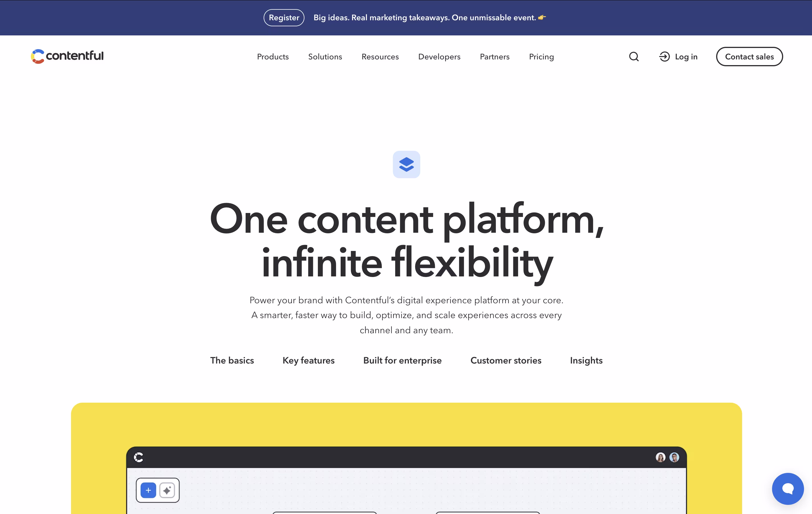Click the pointing hand emoji in banner

(x=542, y=17)
